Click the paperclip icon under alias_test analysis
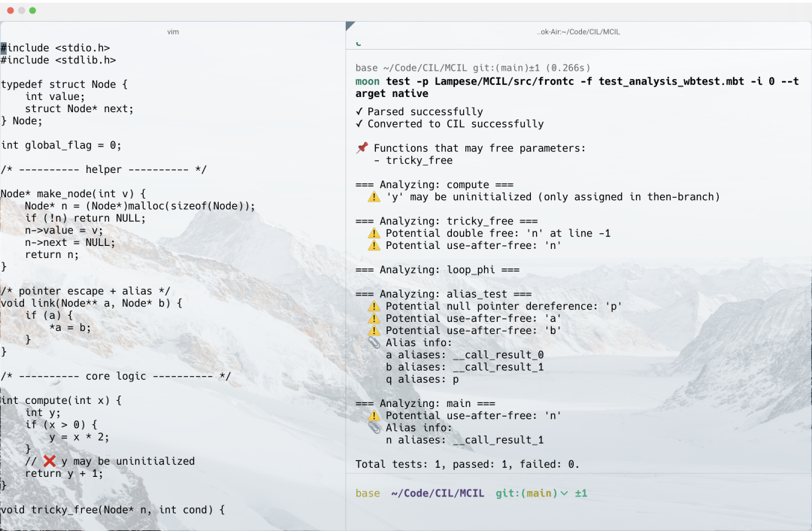This screenshot has width=812, height=531. click(x=374, y=342)
